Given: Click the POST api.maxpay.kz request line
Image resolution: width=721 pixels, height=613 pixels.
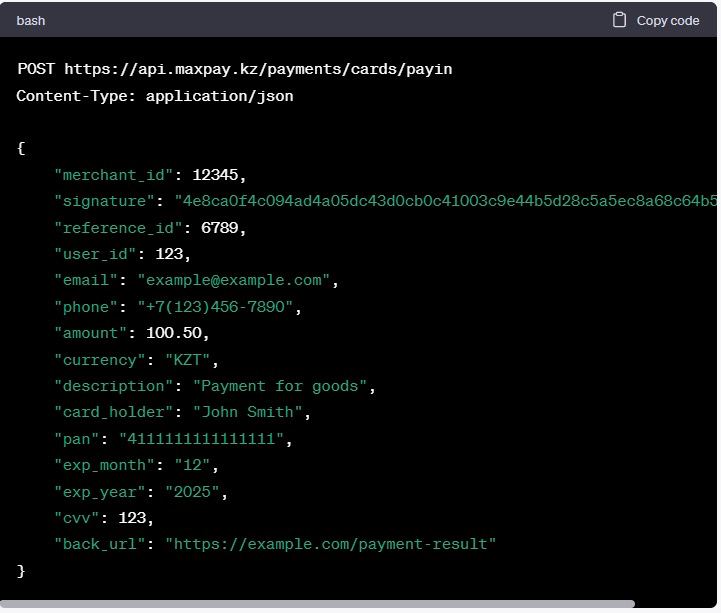Looking at the screenshot, I should click(235, 69).
